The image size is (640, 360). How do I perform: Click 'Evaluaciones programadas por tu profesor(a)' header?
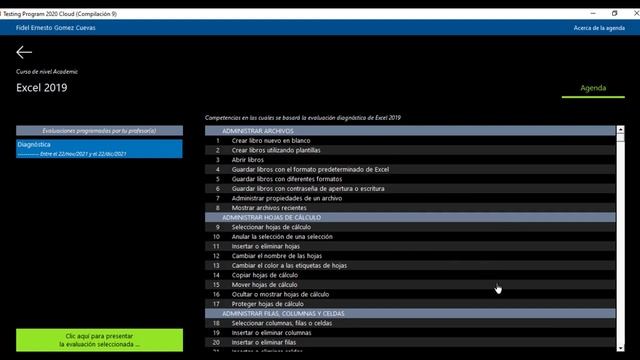pyautogui.click(x=99, y=131)
